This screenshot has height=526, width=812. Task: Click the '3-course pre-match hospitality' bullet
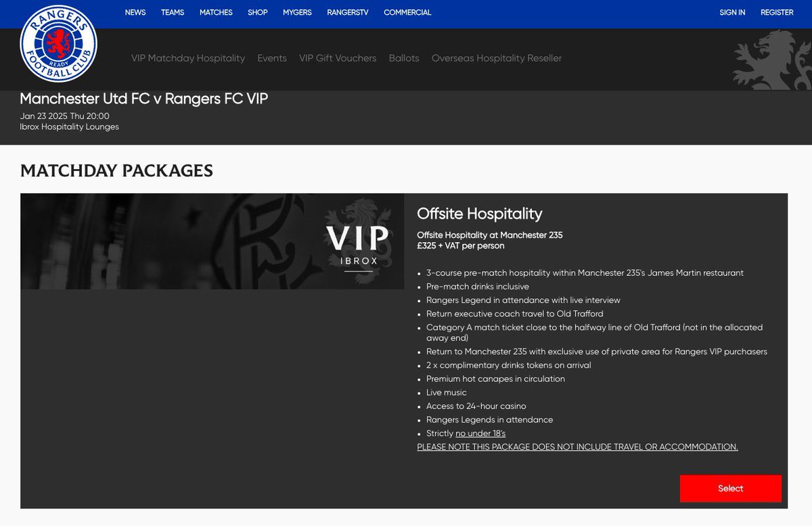pos(585,273)
